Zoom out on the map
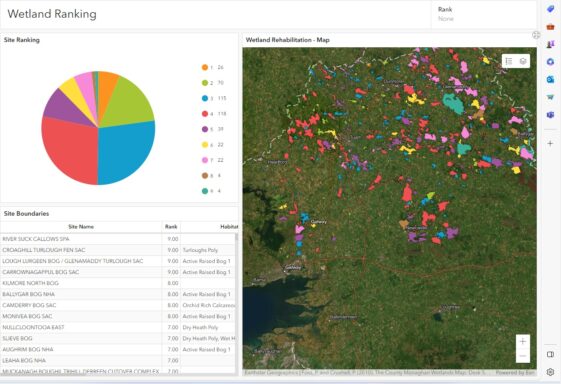 (x=523, y=356)
